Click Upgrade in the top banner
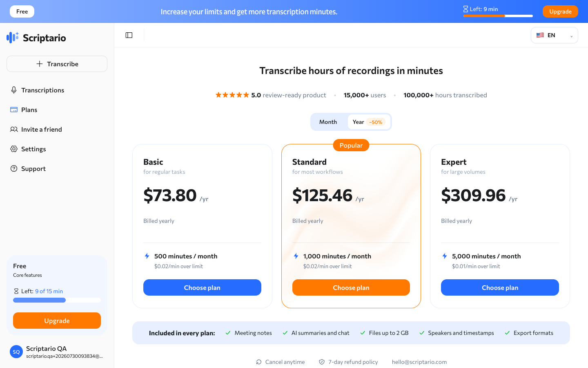The height and width of the screenshot is (368, 588). tap(560, 11)
